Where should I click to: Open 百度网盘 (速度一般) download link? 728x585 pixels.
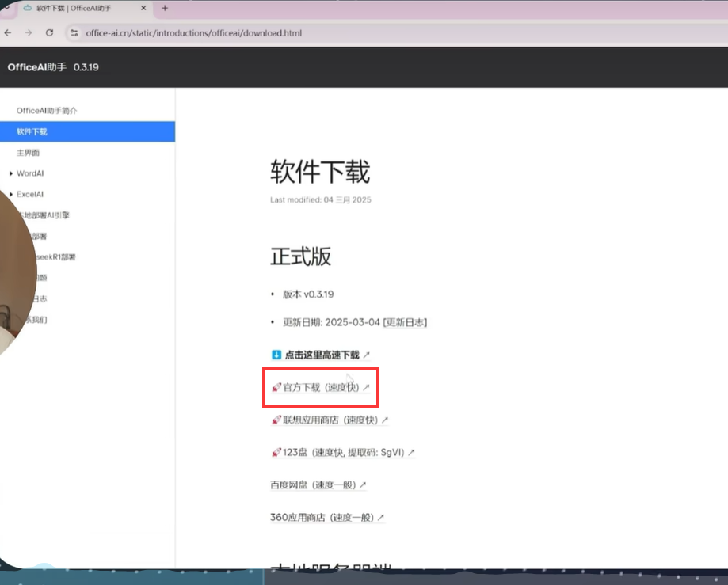pyautogui.click(x=318, y=484)
